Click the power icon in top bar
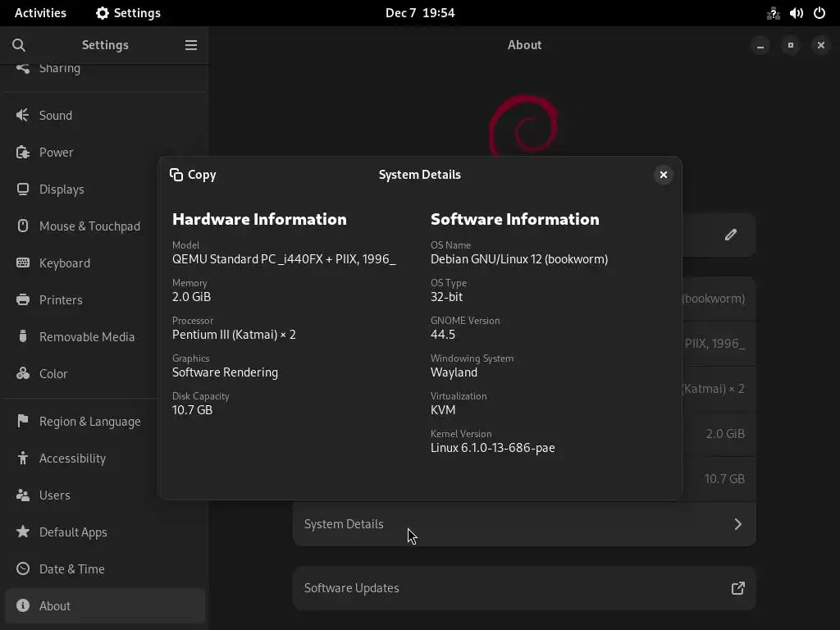Screen dimensions: 840x630 819,13
